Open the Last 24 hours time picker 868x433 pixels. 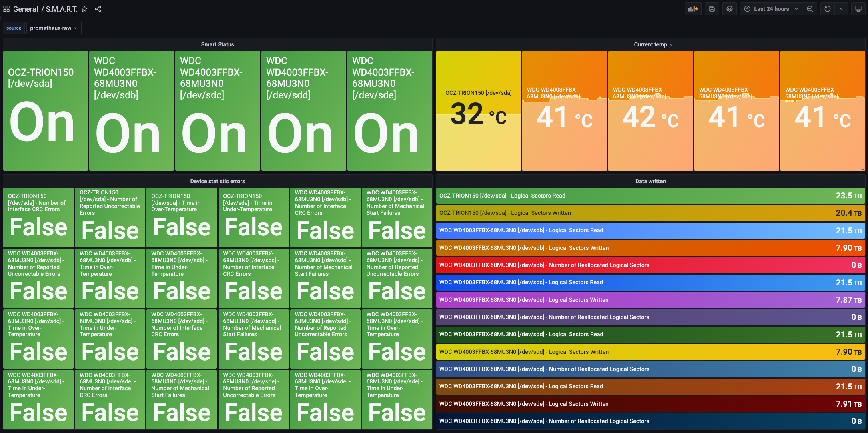(x=771, y=9)
